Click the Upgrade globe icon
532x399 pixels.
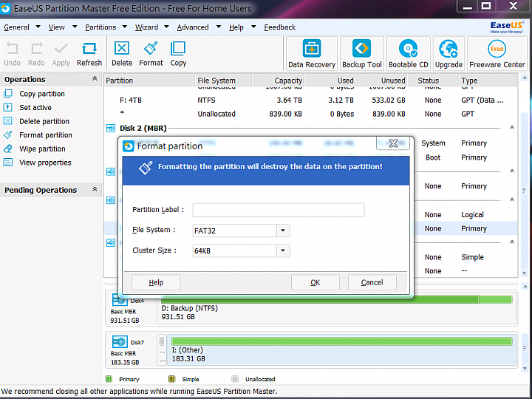pos(449,49)
